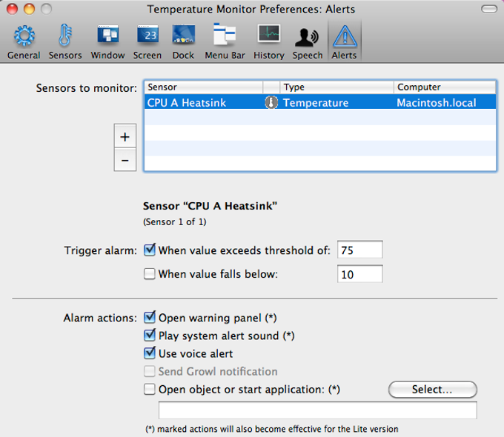504x437 pixels.
Task: Open the General preferences pane
Action: 24,41
